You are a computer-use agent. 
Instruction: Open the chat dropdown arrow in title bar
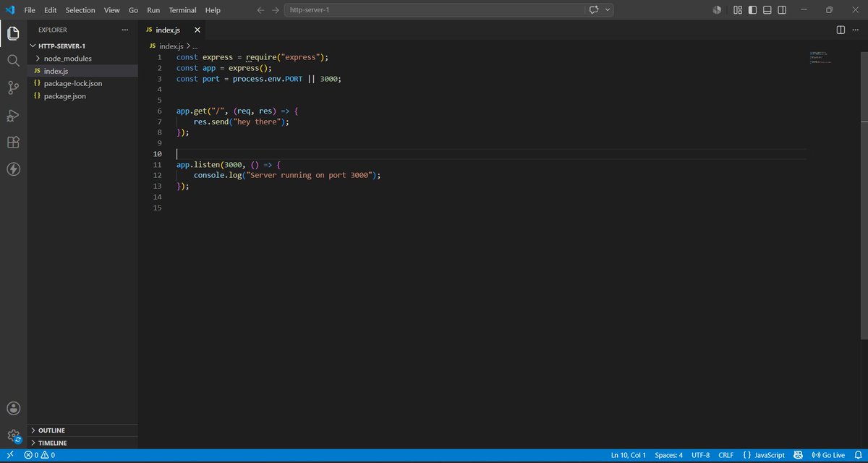tap(608, 10)
